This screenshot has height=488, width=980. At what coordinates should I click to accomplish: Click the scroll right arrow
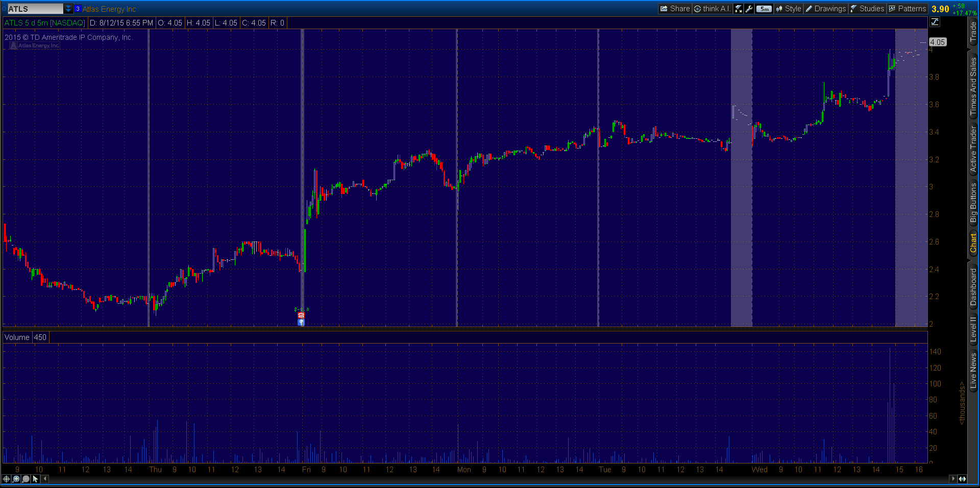[952, 479]
